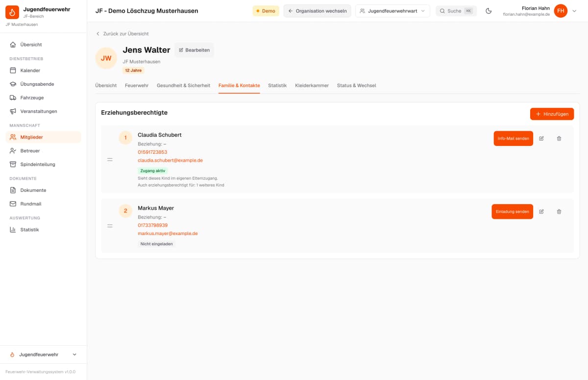Open the Jugendfeuerwehrwart role dropdown
The image size is (588, 380).
click(x=392, y=11)
